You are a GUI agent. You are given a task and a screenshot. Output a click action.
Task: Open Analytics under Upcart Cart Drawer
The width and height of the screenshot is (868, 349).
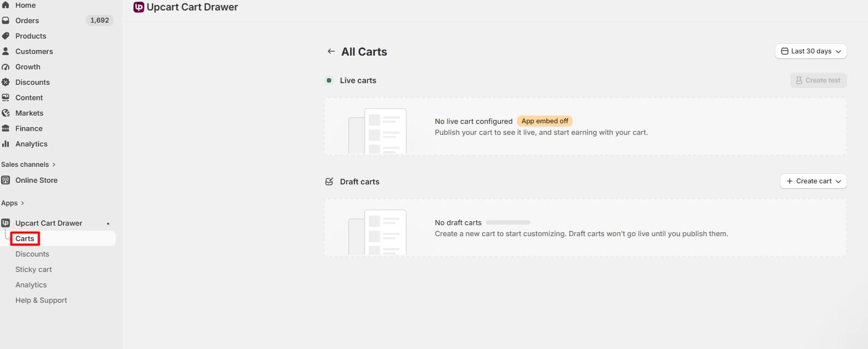[x=31, y=285]
